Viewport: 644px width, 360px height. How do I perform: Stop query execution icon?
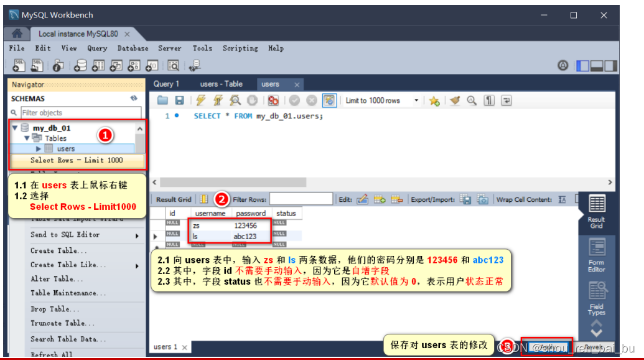252,100
